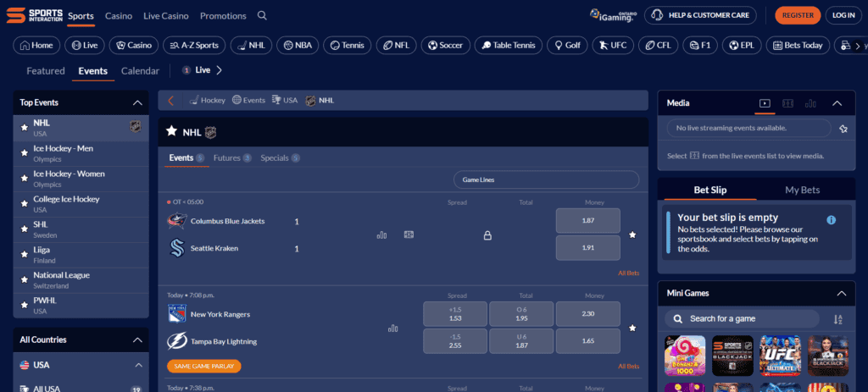Select Rangers +1.5 spread at 1.53

point(455,314)
